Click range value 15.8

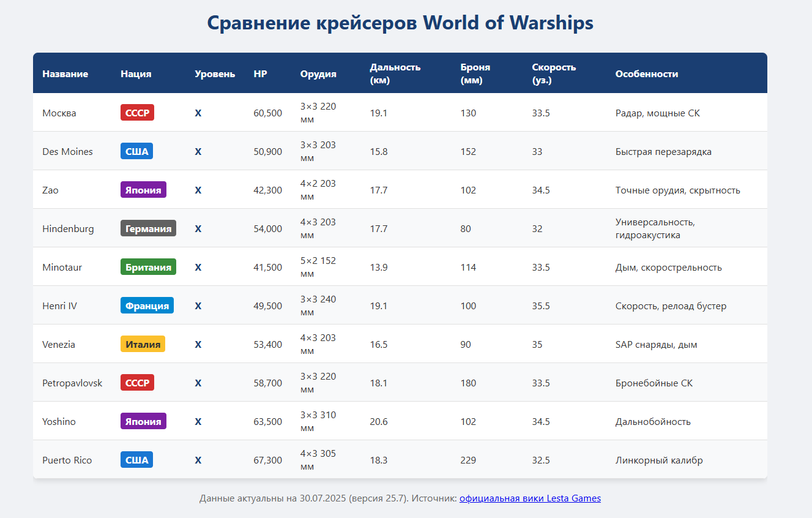tap(379, 151)
